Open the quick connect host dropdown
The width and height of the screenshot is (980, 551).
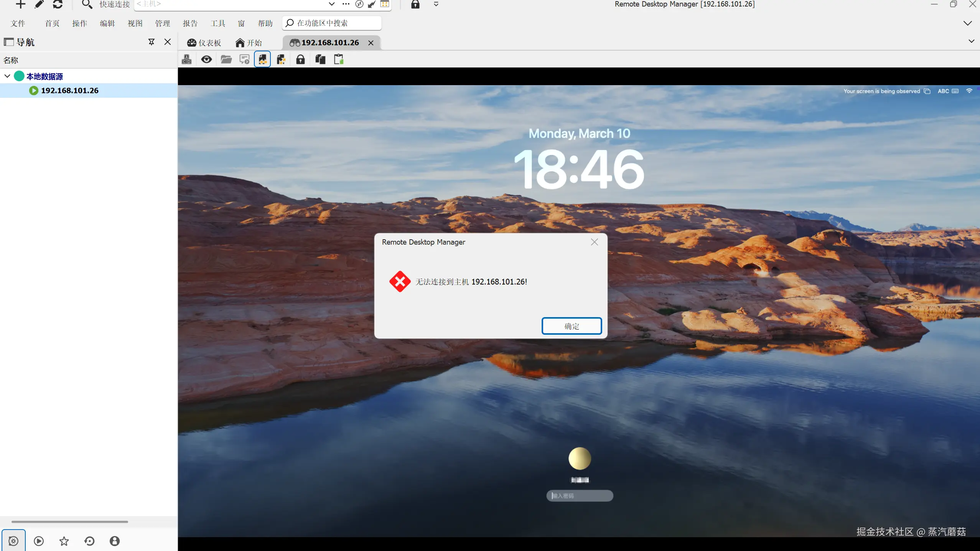[331, 4]
